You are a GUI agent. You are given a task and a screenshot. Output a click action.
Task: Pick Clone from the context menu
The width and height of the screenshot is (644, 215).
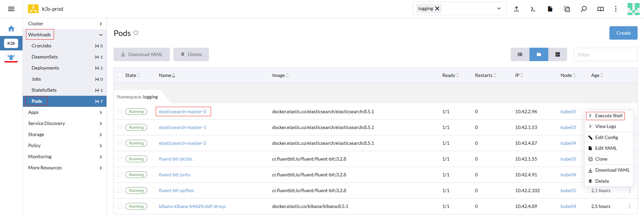coord(609,159)
